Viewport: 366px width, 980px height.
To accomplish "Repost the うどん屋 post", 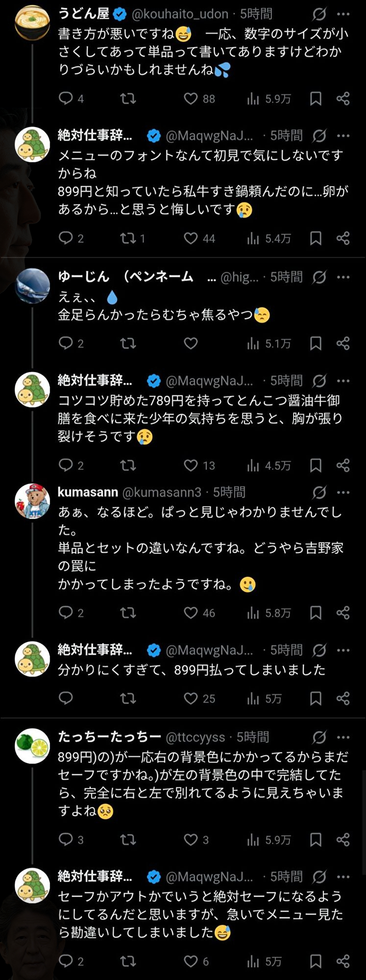I will pos(128,99).
